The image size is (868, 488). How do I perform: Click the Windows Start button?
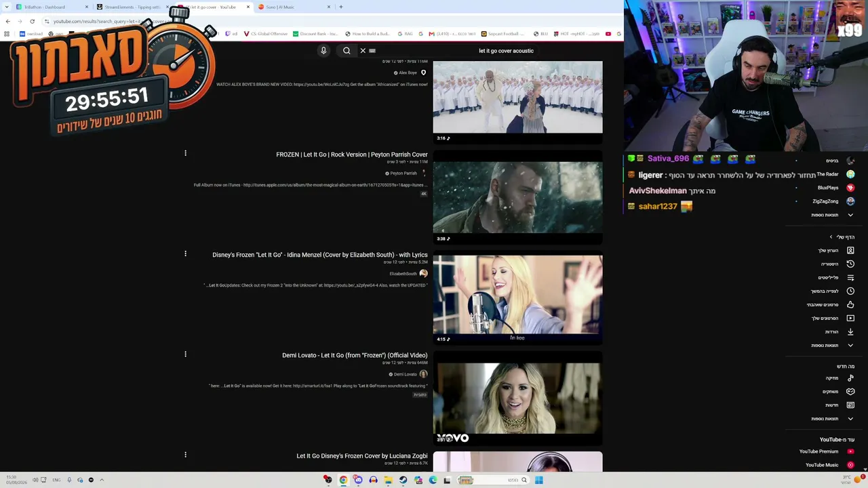(539, 480)
